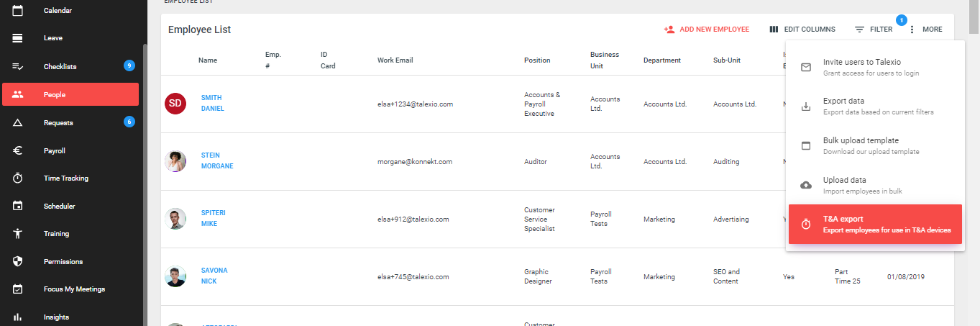The width and height of the screenshot is (980, 326).
Task: Click the Department column header
Action: point(662,60)
